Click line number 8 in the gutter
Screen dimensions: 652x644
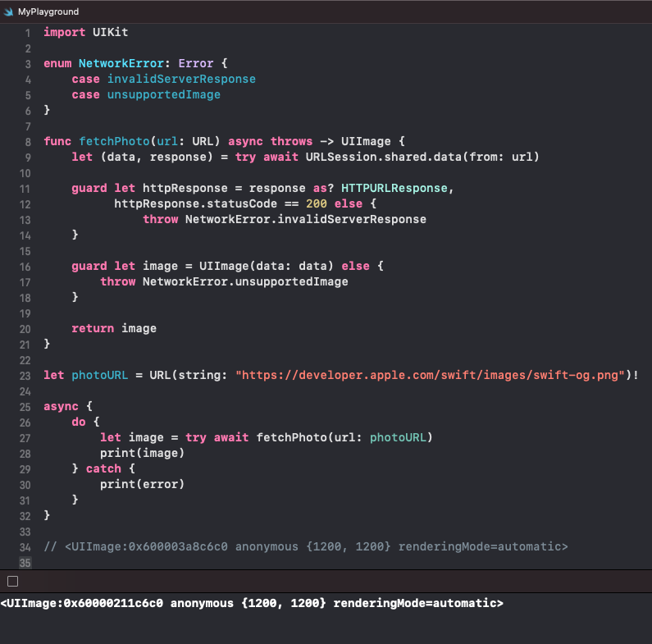[x=27, y=141]
